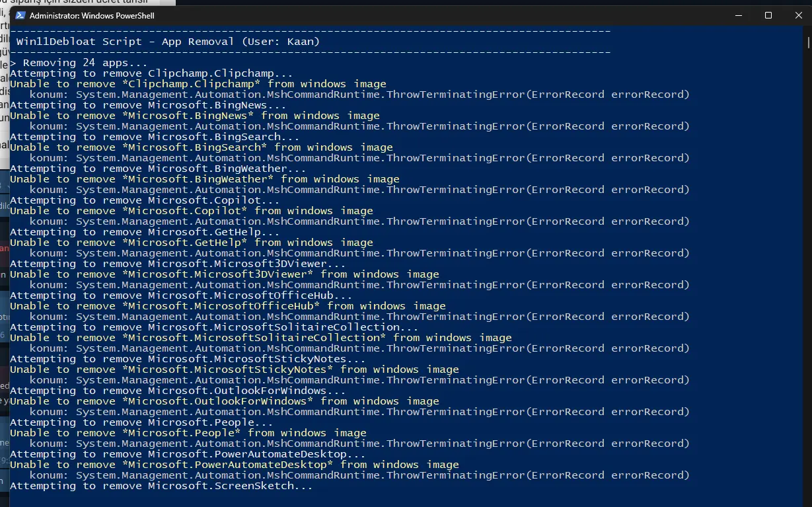Click 'Unable to remove *Microsoft.BingSearch*' warning line
Screen dimensions: 812x507
pyautogui.click(x=202, y=147)
